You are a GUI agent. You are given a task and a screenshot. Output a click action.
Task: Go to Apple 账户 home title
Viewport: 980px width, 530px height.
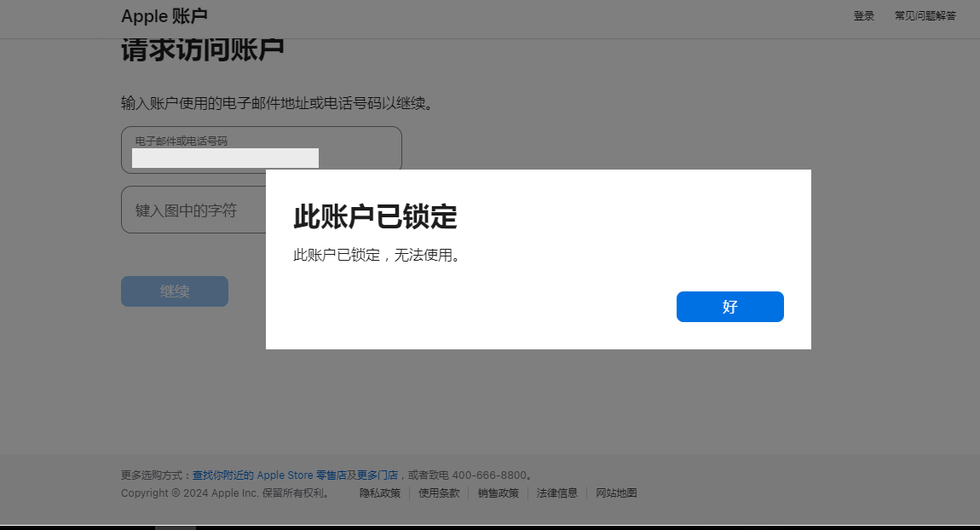pos(164,16)
